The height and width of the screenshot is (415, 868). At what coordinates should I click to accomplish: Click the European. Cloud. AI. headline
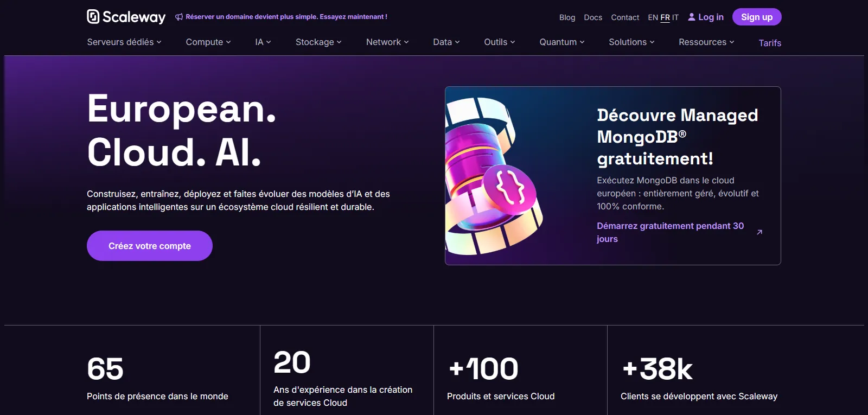point(182,130)
